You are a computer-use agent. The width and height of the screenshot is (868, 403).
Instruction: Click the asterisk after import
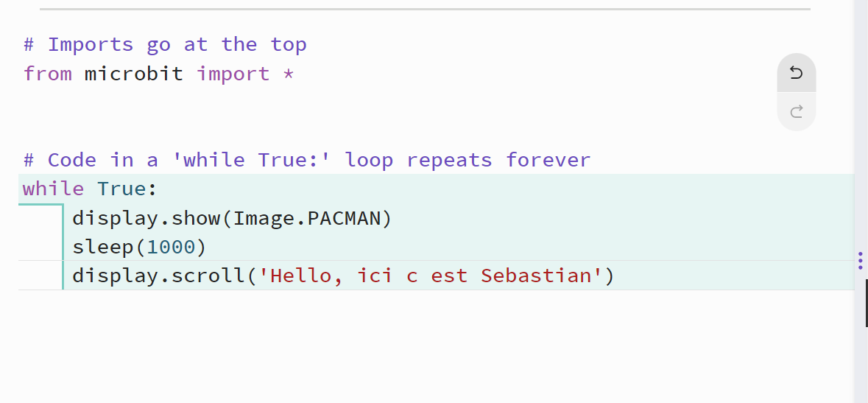289,73
